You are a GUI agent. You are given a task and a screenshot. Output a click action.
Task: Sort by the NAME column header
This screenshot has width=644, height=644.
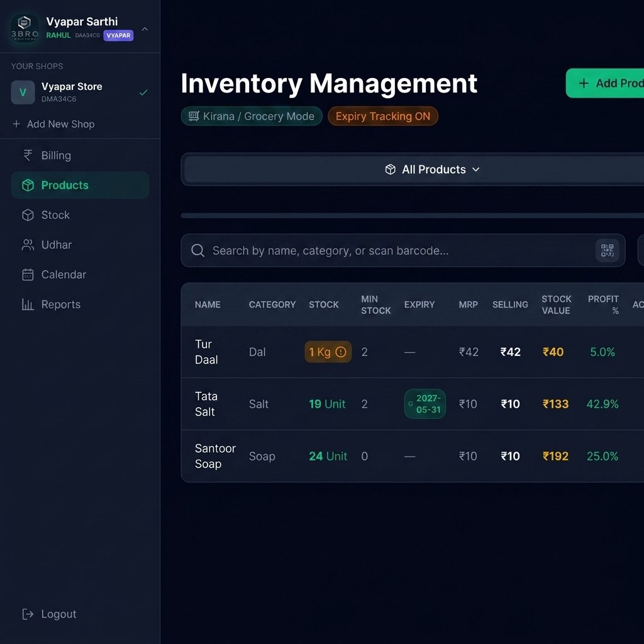(208, 305)
